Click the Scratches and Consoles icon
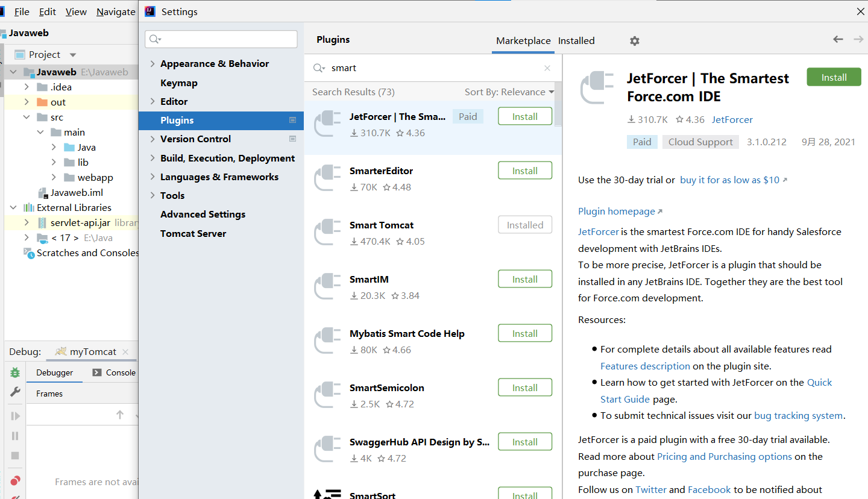The height and width of the screenshot is (499, 868). 29,253
